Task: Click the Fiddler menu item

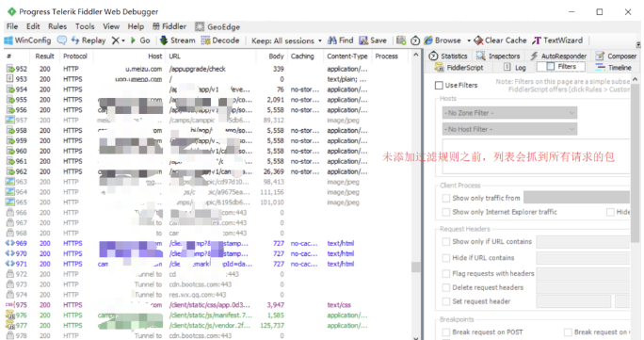Action: [x=169, y=26]
